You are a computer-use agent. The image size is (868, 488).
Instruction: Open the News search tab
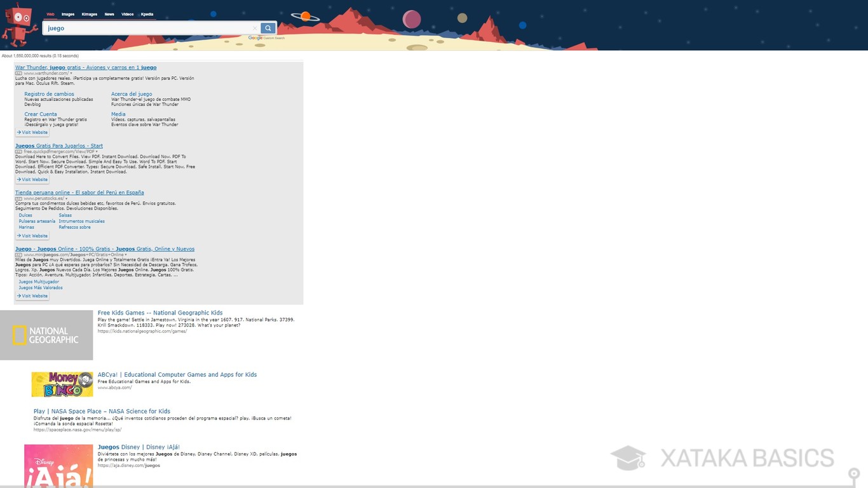[109, 14]
